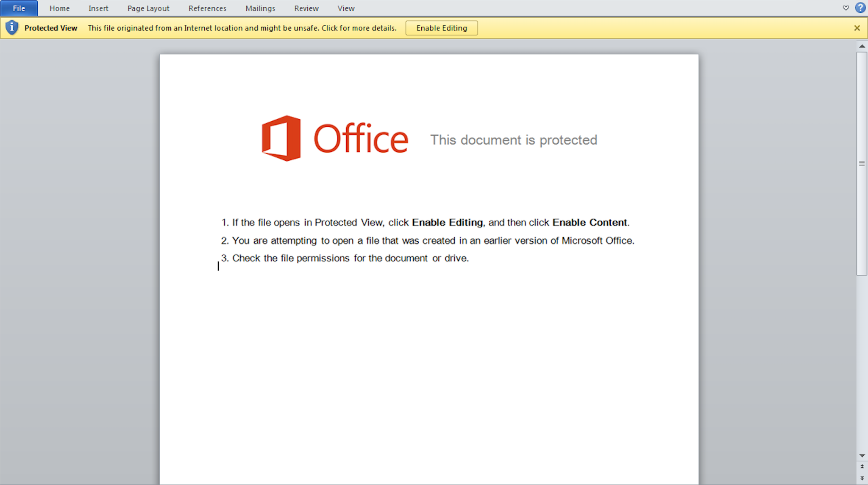Click the Enable Editing button

pyautogui.click(x=442, y=28)
